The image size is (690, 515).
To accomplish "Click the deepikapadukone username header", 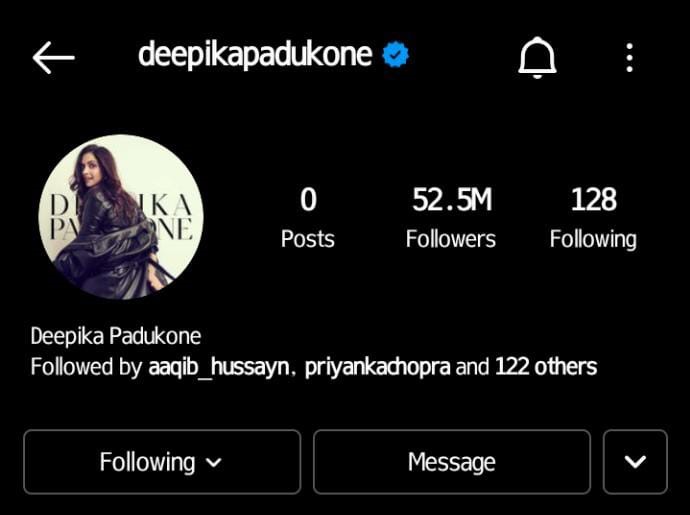I will click(255, 55).
